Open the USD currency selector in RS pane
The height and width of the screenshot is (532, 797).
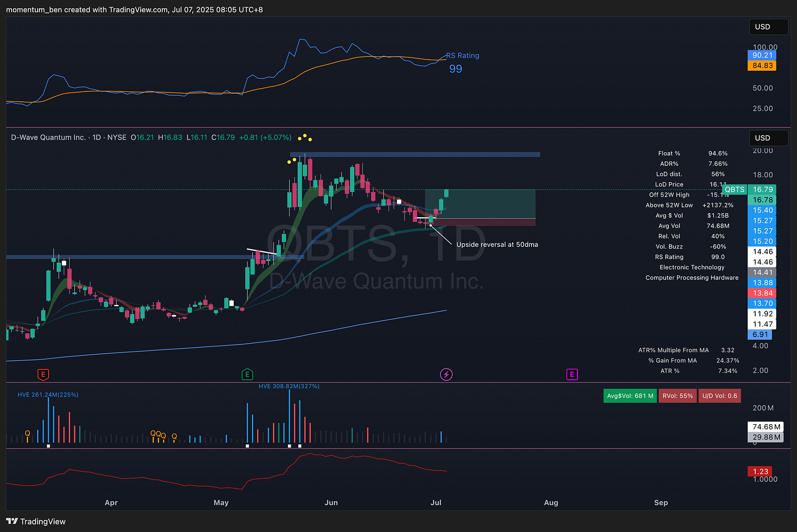(x=769, y=27)
